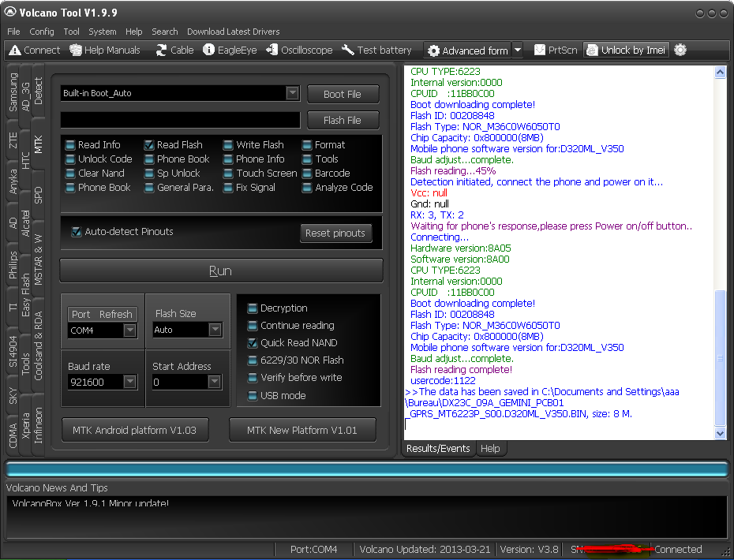This screenshot has width=734, height=560.
Task: Open Advanced form gear button
Action: coord(468,50)
